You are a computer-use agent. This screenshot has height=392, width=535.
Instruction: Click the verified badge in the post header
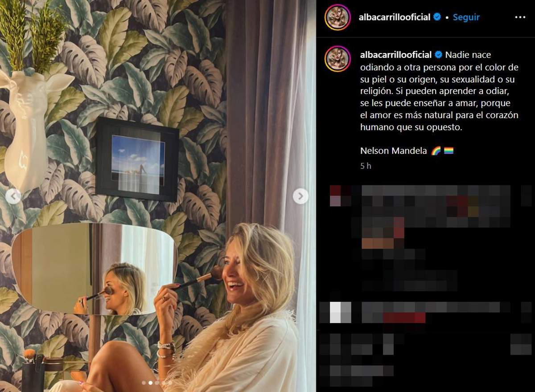click(x=437, y=17)
